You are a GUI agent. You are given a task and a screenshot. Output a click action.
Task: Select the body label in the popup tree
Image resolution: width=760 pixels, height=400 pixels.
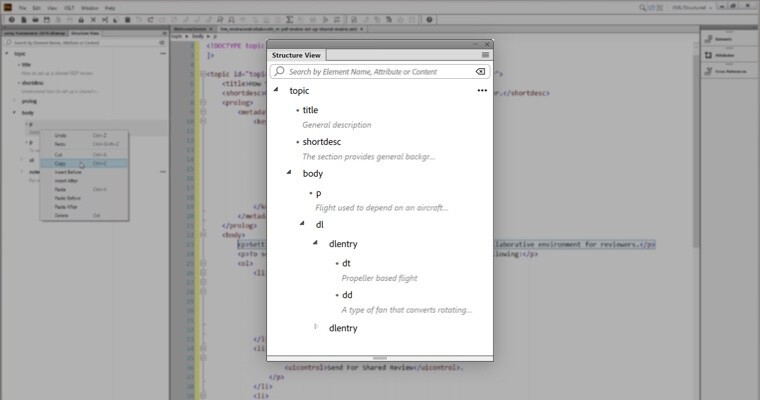[313, 174]
